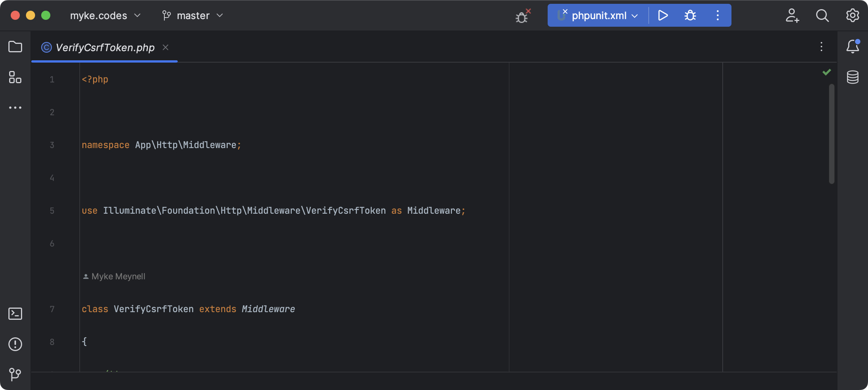Show IDE notifications bell
868x390 pixels.
pos(852,47)
